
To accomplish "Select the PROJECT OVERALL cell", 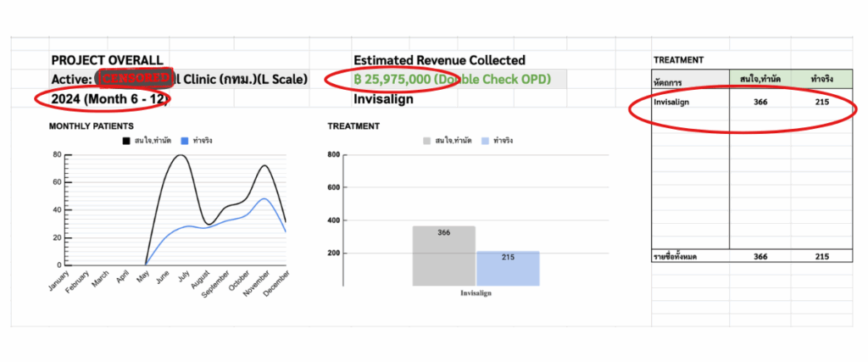I will coord(107,60).
